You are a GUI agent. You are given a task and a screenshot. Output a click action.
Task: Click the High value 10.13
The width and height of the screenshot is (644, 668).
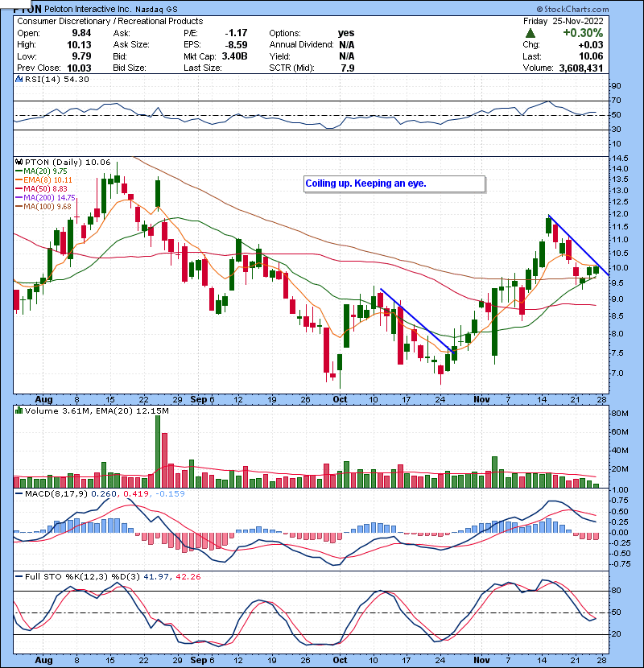click(79, 45)
